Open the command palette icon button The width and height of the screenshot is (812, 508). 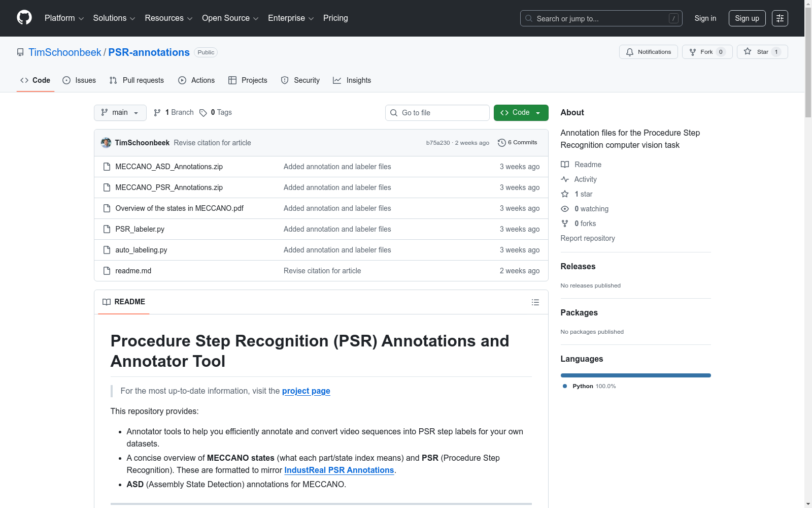780,18
